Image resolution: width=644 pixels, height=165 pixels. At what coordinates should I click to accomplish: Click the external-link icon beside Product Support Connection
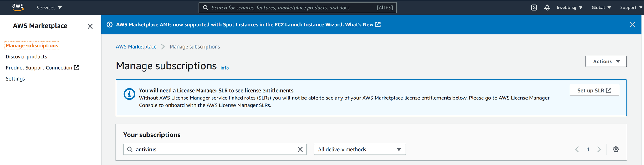coord(77,68)
